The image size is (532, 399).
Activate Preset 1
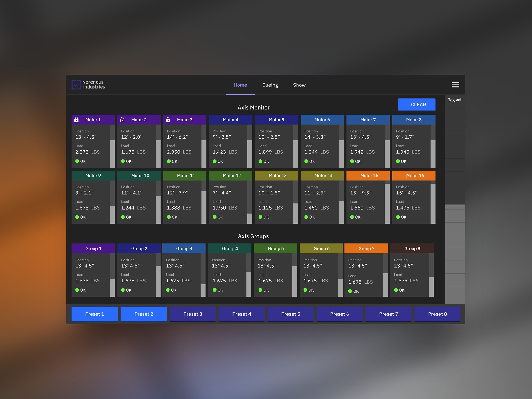[94, 314]
